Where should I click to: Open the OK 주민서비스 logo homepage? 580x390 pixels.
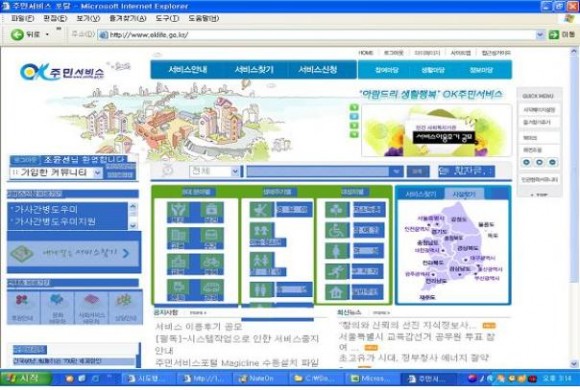click(63, 71)
